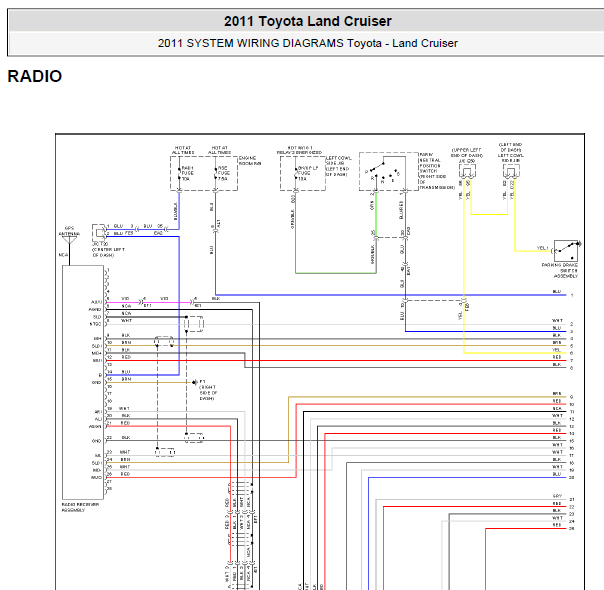This screenshot has height=590, width=604.
Task: Click the '(RIGHT SIDE OF DASH)' ground label
Action: click(208, 393)
